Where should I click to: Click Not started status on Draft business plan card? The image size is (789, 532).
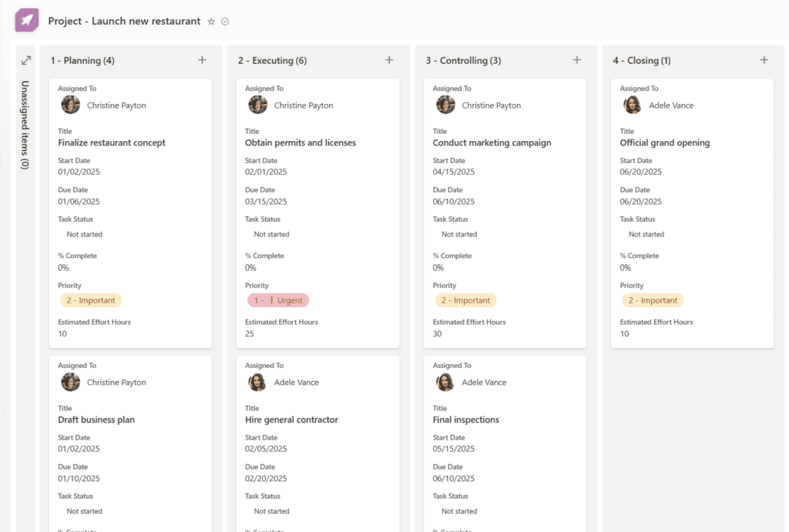click(85, 511)
